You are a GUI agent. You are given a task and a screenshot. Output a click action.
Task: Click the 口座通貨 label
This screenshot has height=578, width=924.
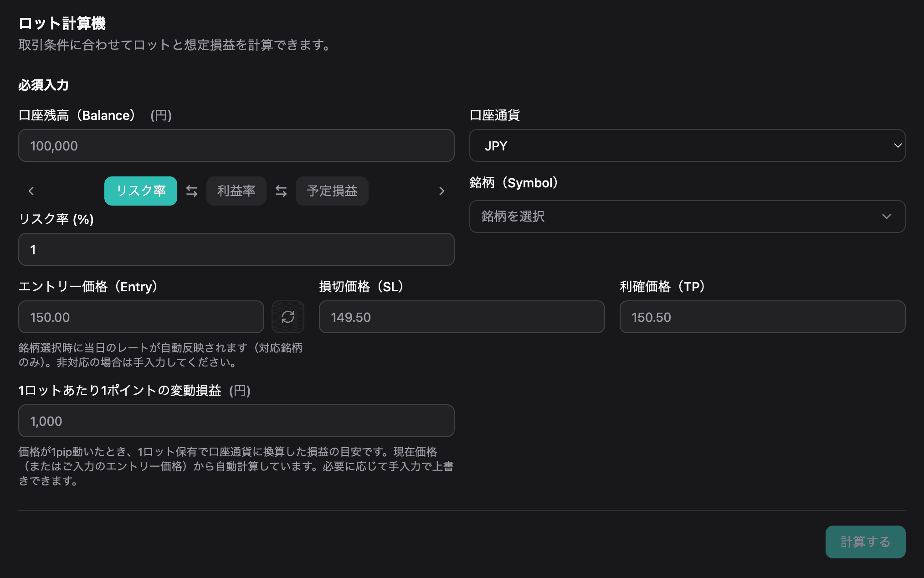(495, 115)
